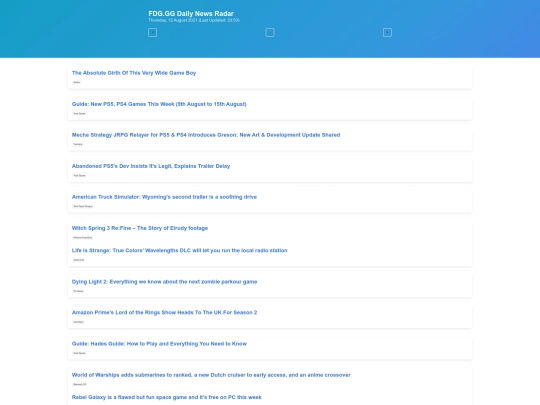Image resolution: width=540 pixels, height=405 pixels.
Task: Click the middle square icon in the header
Action: coord(270,33)
